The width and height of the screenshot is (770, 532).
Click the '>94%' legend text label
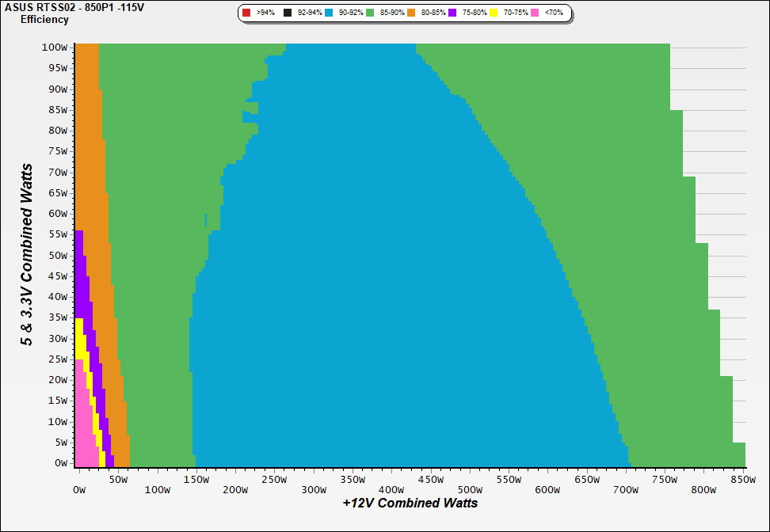point(265,13)
